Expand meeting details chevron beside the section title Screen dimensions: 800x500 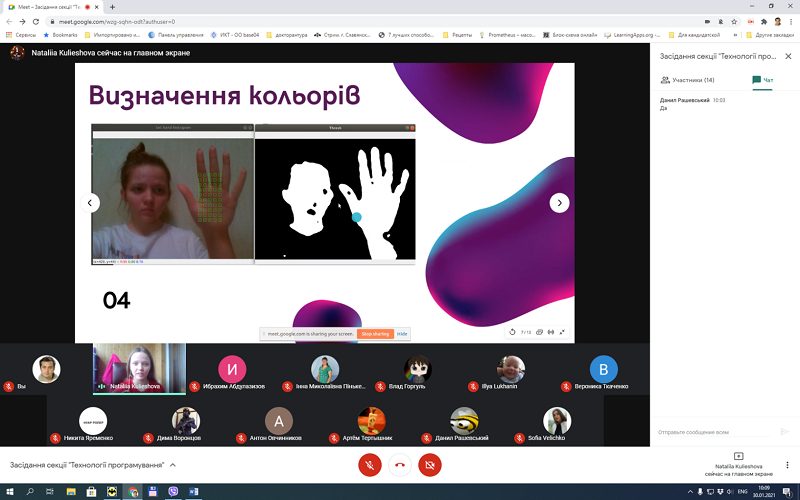(x=173, y=465)
